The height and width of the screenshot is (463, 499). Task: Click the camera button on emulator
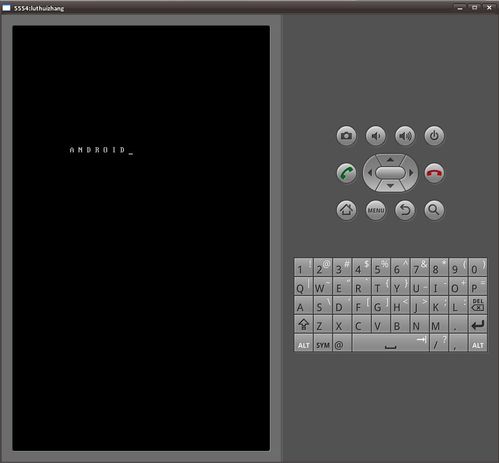click(346, 136)
